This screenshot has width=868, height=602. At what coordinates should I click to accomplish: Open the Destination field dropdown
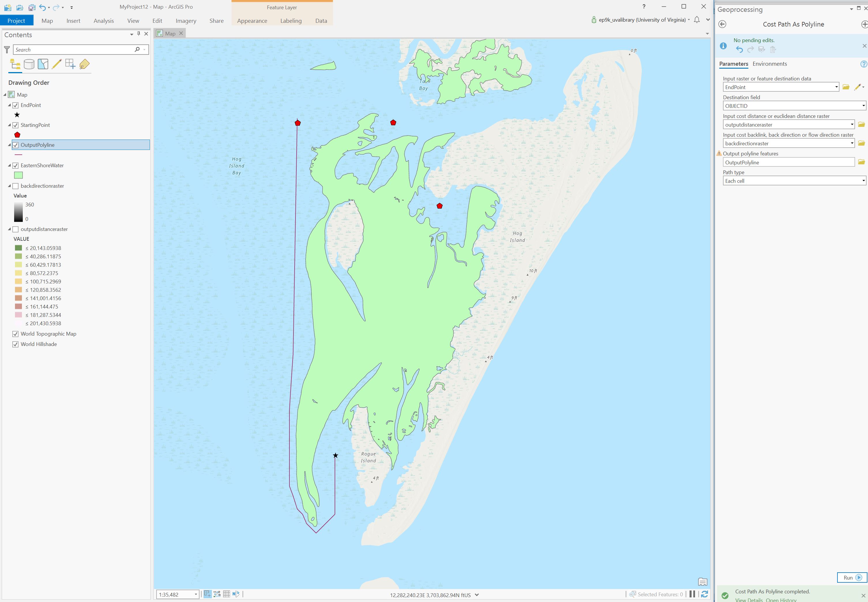(863, 106)
